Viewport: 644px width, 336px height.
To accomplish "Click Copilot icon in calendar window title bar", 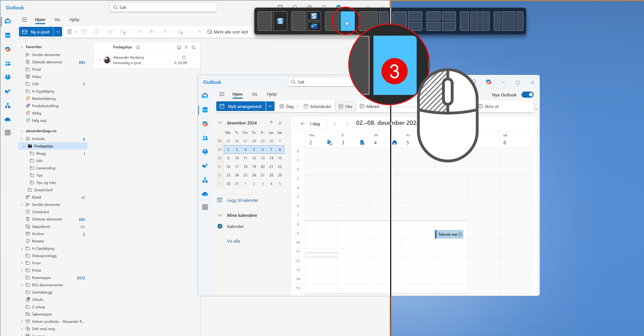I will point(489,82).
